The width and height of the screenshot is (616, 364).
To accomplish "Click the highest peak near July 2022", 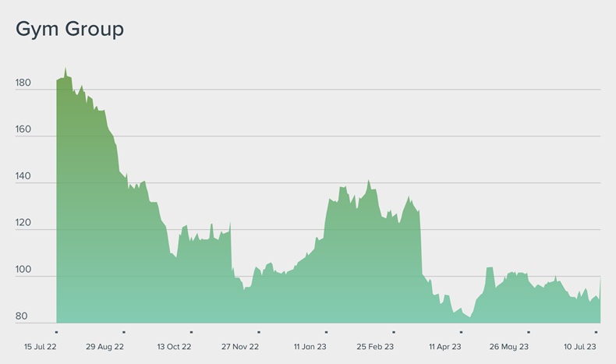I will pos(65,68).
